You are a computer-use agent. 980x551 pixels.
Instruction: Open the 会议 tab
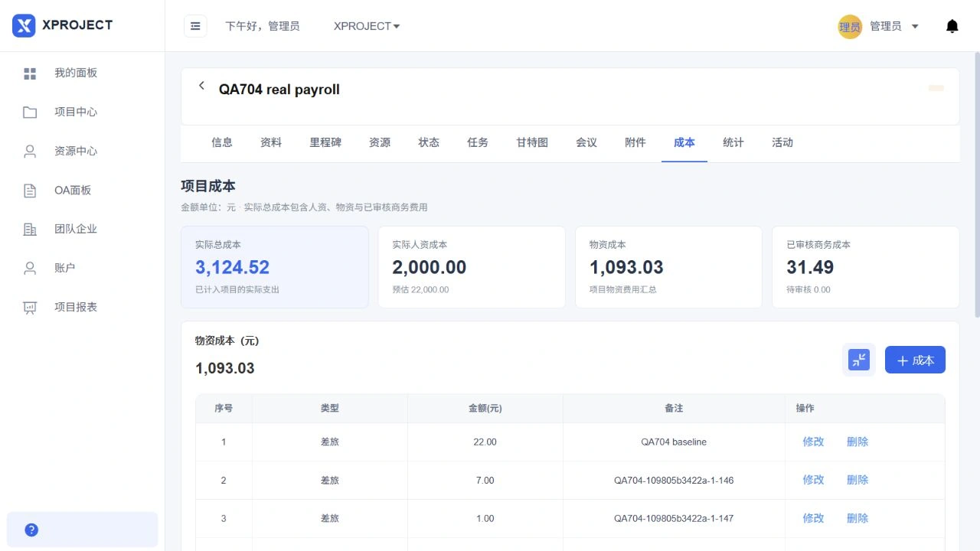(586, 142)
